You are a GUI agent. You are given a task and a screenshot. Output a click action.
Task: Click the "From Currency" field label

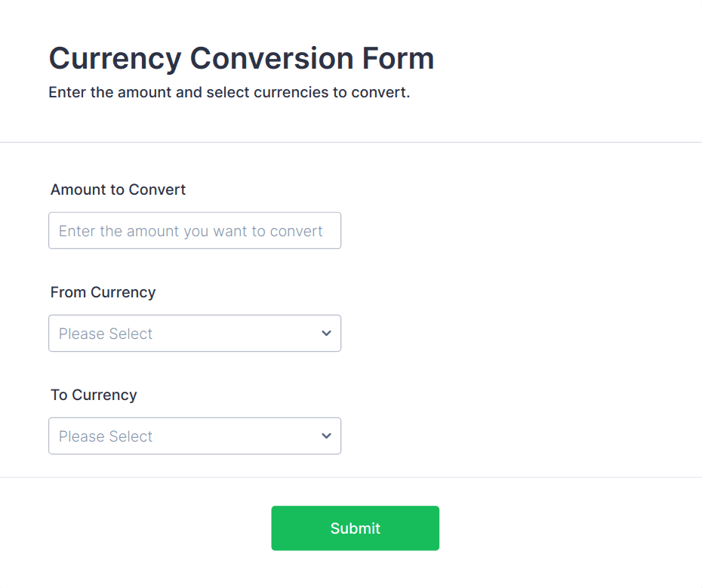[x=103, y=292]
